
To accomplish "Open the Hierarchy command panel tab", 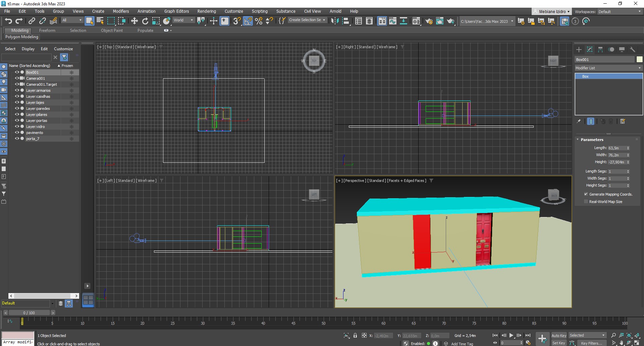I will (x=600, y=50).
